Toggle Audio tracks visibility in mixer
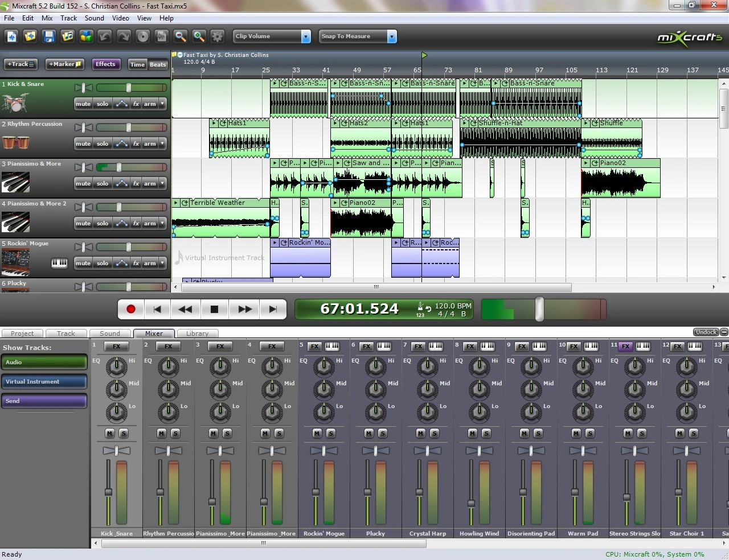 click(44, 362)
